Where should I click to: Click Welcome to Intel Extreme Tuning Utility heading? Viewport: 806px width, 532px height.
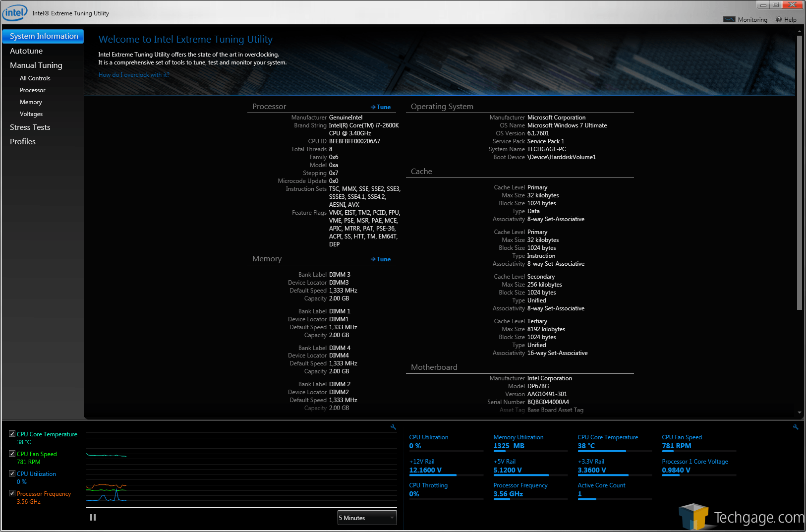click(185, 39)
